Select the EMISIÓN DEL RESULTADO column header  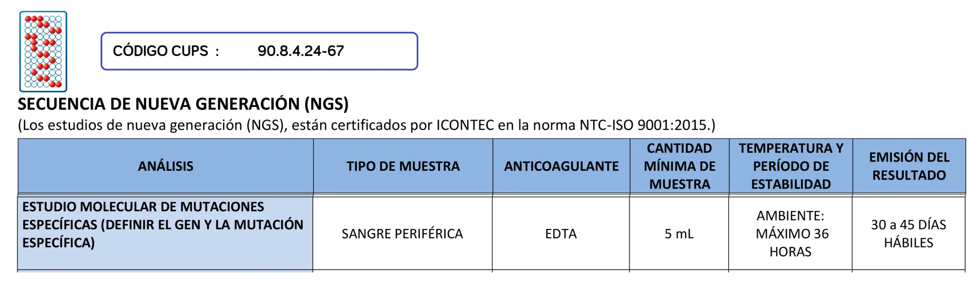pyautogui.click(x=909, y=166)
